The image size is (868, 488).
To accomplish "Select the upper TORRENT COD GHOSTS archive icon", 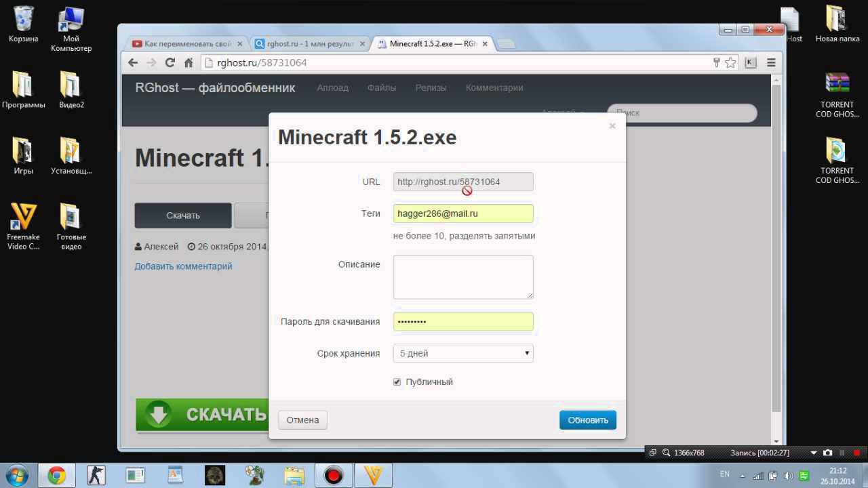I will tap(837, 94).
